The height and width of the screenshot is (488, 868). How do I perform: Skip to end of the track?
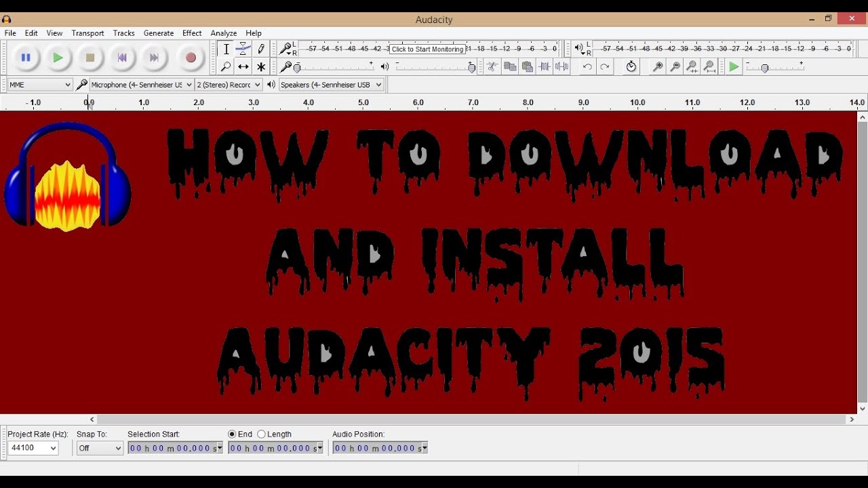pyautogui.click(x=154, y=58)
